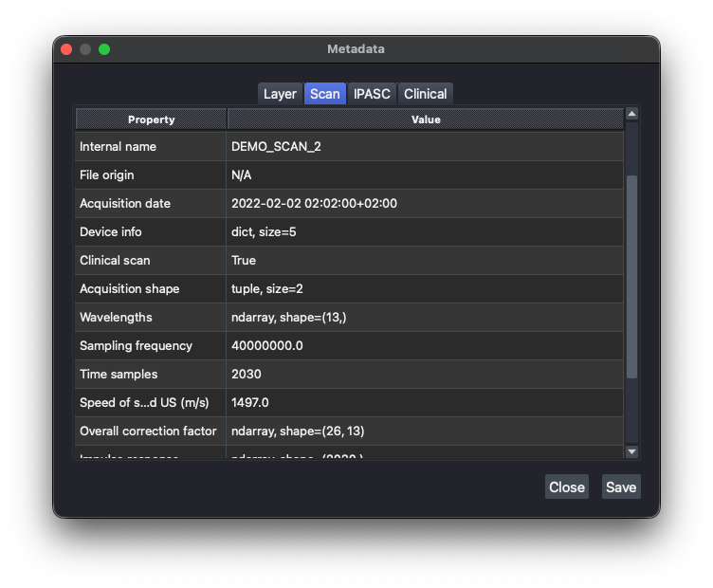
Task: Click the 2030 value cell
Action: (x=425, y=374)
